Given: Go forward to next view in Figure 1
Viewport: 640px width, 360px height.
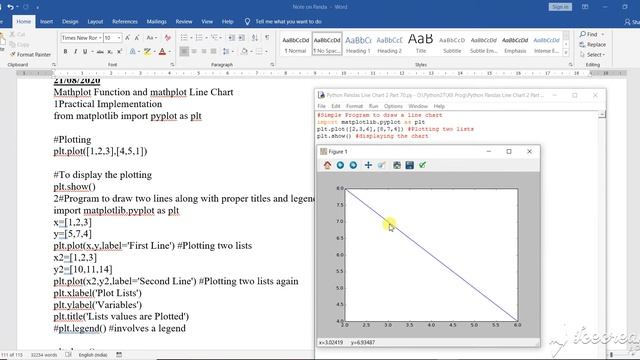Looking at the screenshot, I should tap(353, 165).
